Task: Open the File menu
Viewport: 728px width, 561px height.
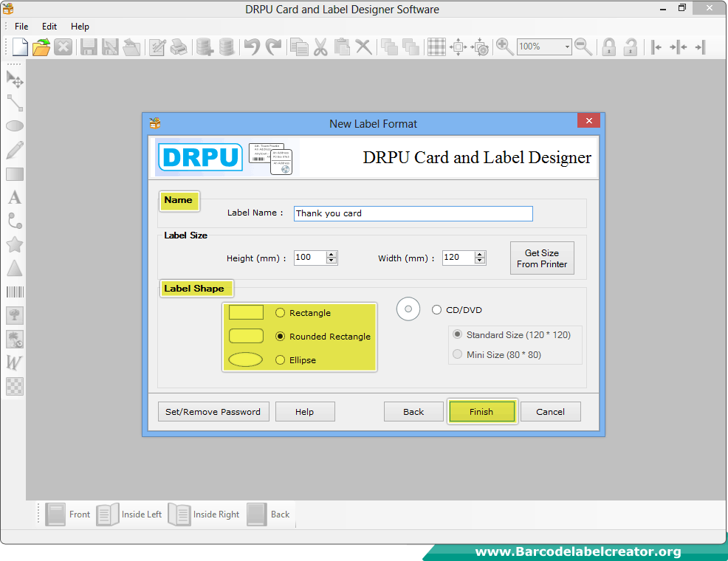Action: click(21, 27)
